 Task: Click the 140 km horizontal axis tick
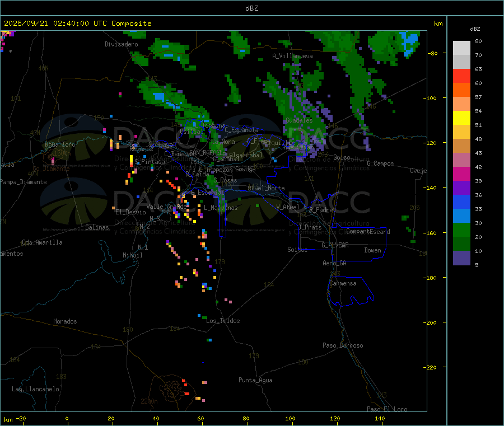point(380,418)
